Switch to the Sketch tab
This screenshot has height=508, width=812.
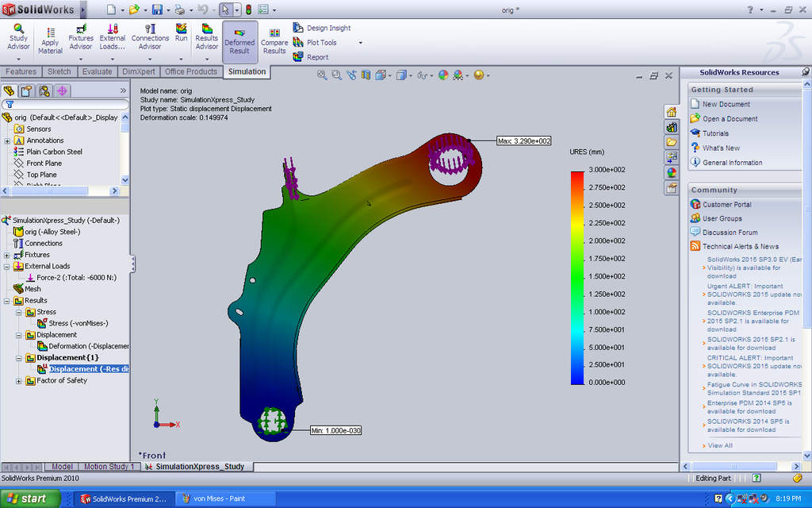pos(59,71)
